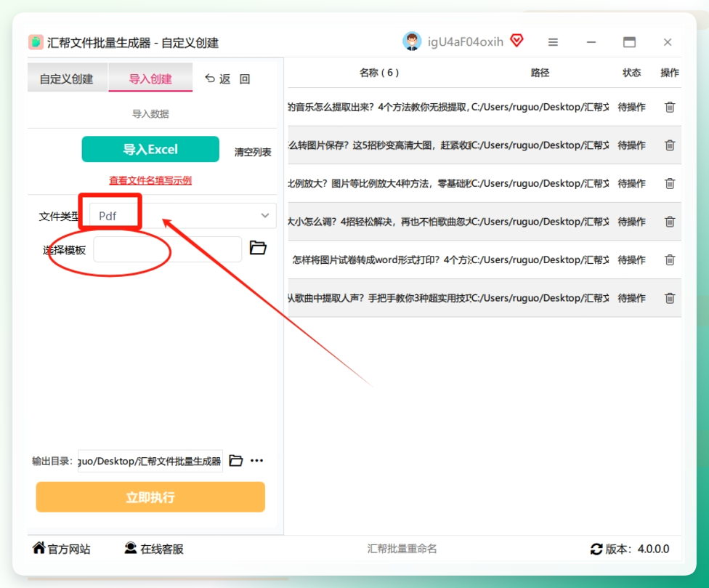
Task: Open 官方网站 link
Action: point(69,549)
